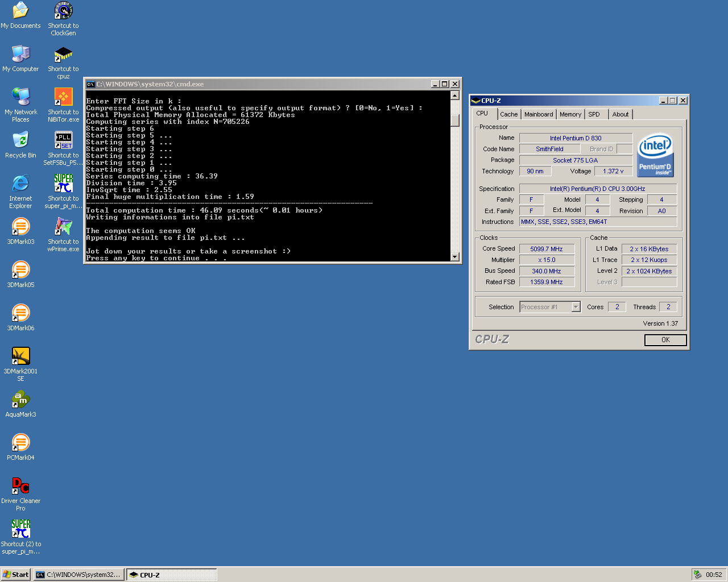Click the Voltage value 1.372 v
The height and width of the screenshot is (582, 728).
point(613,171)
